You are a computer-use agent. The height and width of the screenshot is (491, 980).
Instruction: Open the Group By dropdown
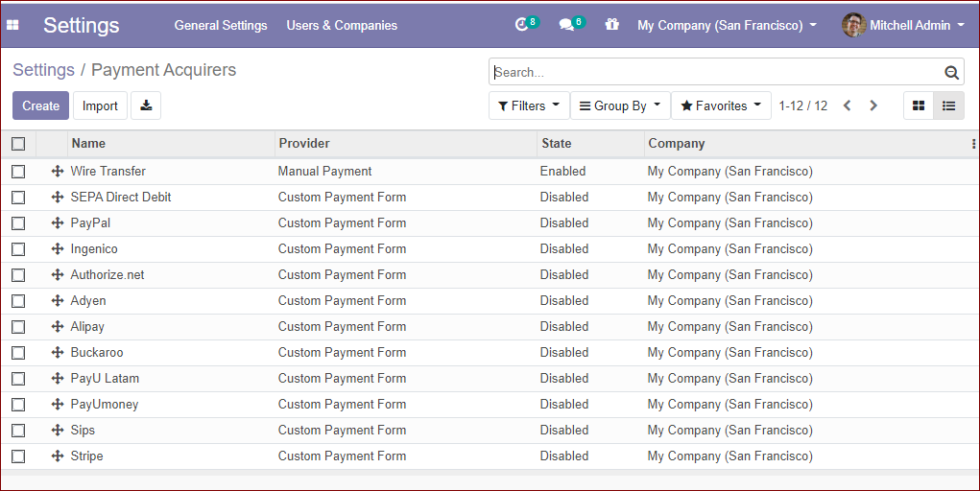click(x=620, y=105)
